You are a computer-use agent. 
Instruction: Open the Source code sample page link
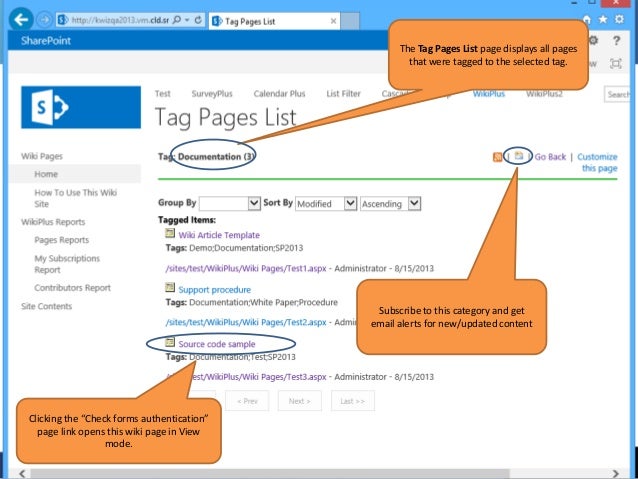[216, 344]
